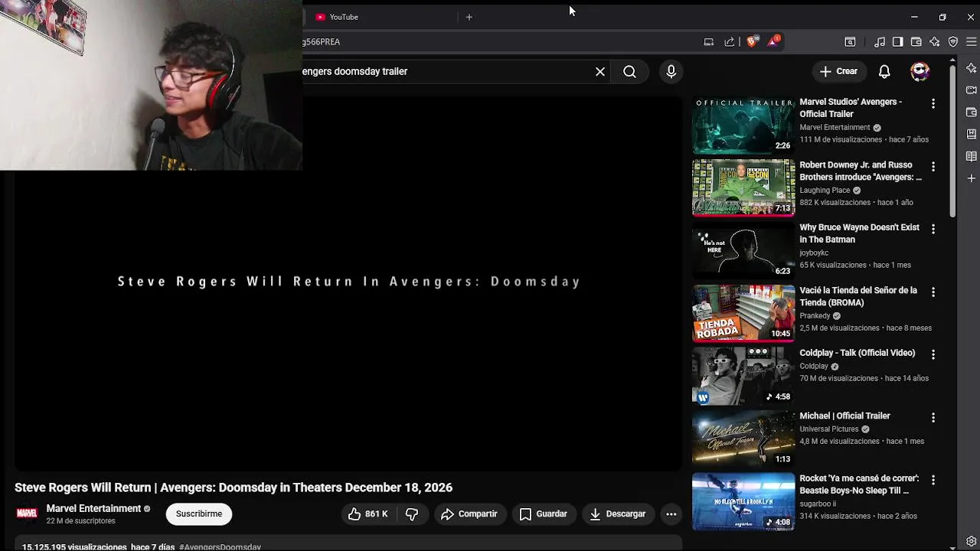Open the Why Bruce Wayne Doesn't Exist thumbnail
Viewport: 980px width, 551px height.
click(x=743, y=250)
